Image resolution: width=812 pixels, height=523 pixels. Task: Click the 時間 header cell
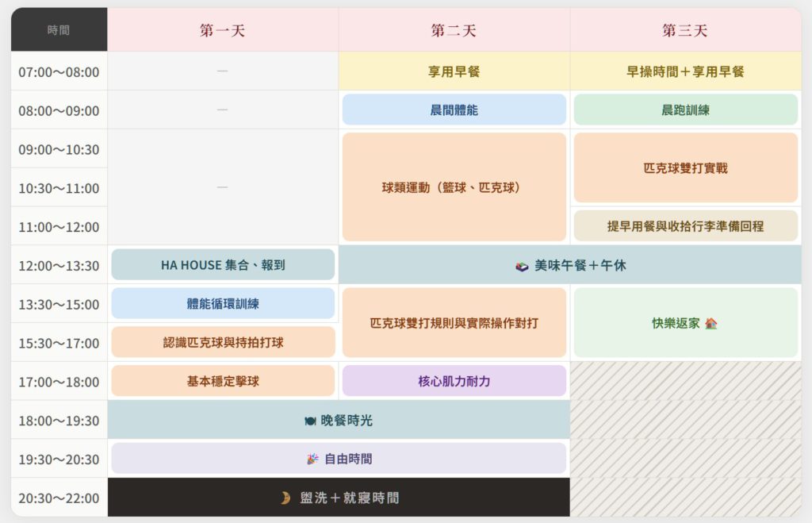point(59,30)
